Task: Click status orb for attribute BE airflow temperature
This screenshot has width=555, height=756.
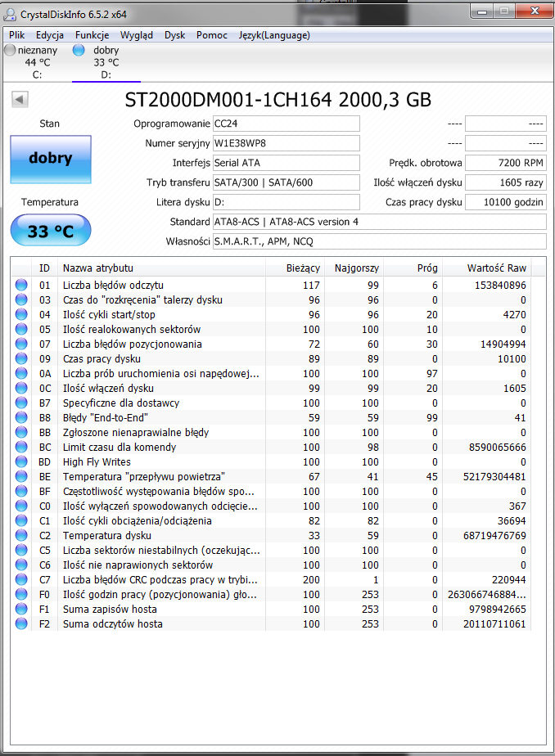Action: click(x=21, y=476)
